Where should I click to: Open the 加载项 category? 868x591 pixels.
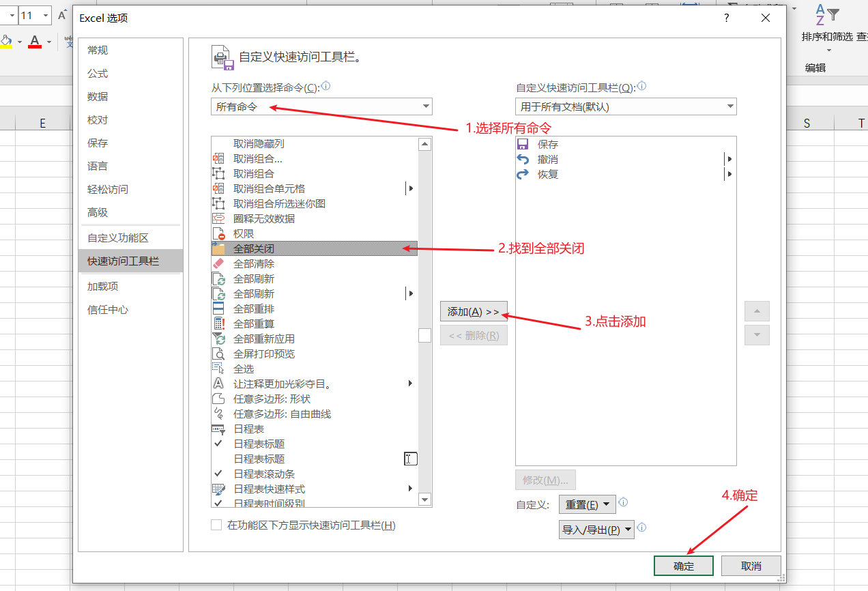pyautogui.click(x=130, y=286)
